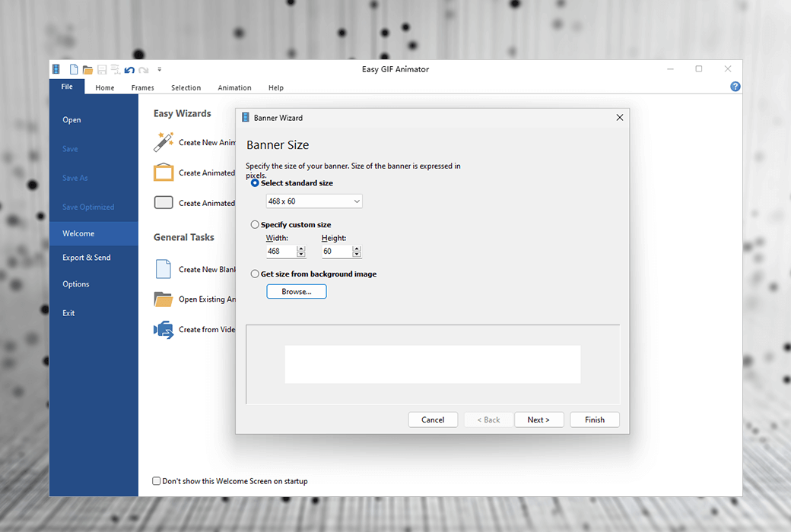Choose Exit in the File sidebar
The image size is (791, 532).
click(x=94, y=313)
